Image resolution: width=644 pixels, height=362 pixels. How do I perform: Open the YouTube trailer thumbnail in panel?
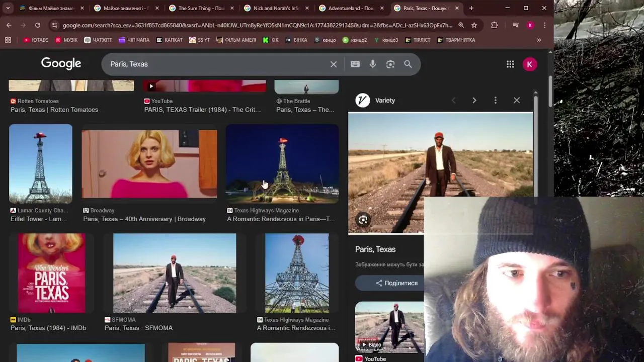point(389,327)
